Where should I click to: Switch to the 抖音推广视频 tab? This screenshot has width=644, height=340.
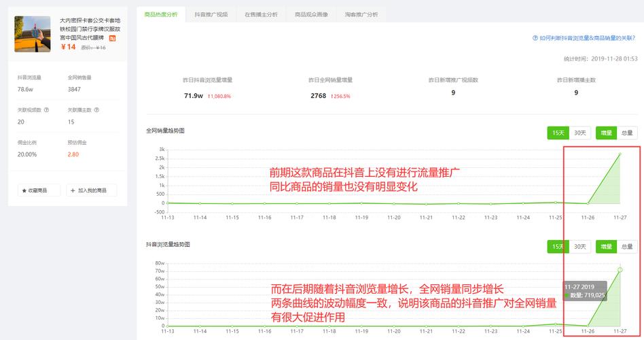(211, 14)
